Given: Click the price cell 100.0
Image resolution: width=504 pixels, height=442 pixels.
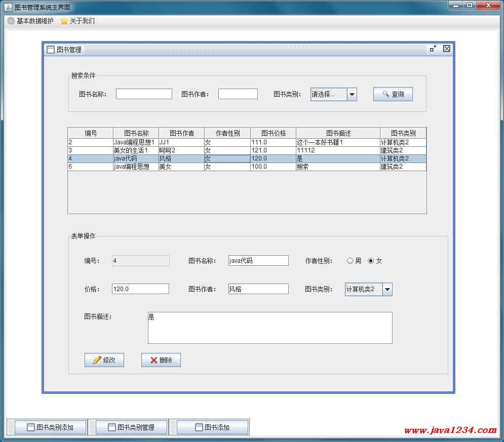Looking at the screenshot, I should pos(273,167).
